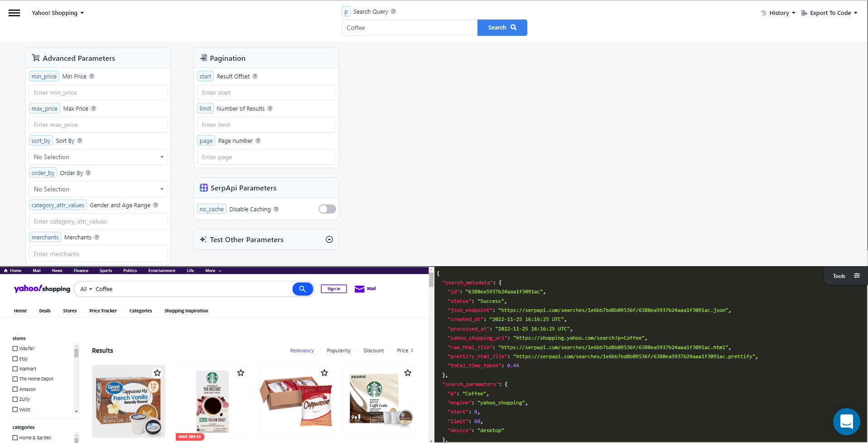
Task: Check the Amazon store filter
Action: 15,389
